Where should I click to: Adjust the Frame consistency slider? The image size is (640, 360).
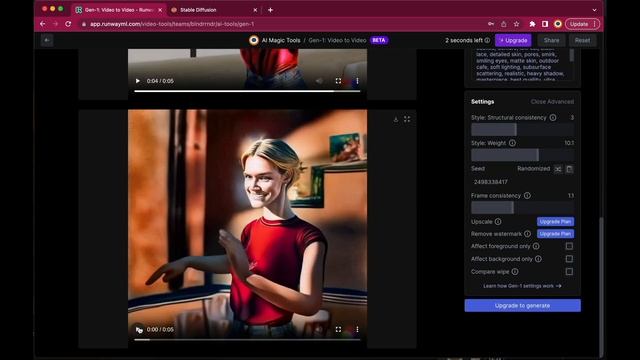click(522, 208)
